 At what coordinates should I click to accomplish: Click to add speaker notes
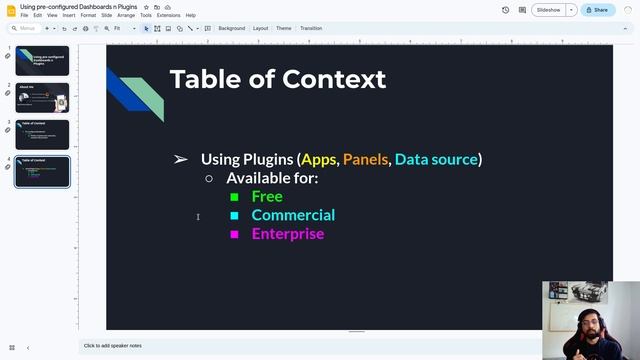113,346
